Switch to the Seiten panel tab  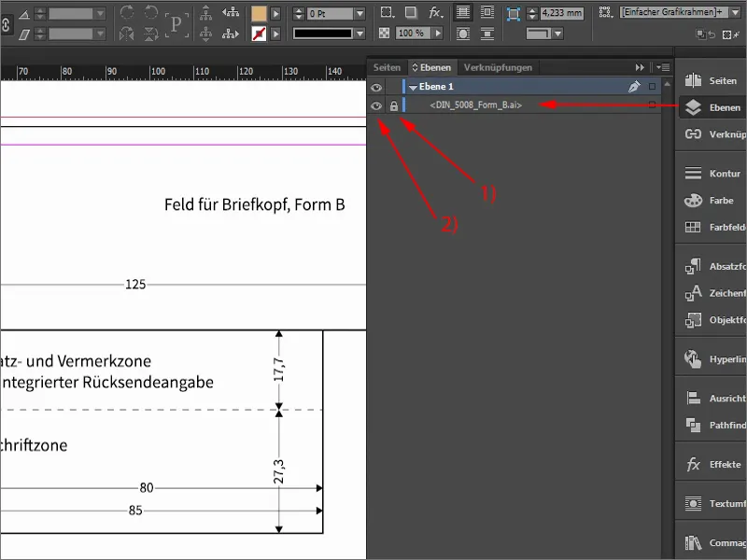(x=387, y=67)
